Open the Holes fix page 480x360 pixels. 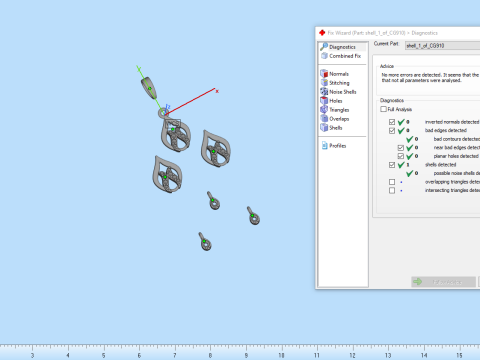[x=331, y=101]
